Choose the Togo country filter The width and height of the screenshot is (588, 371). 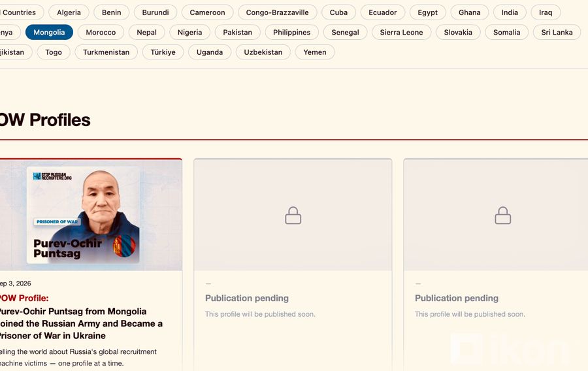point(54,52)
